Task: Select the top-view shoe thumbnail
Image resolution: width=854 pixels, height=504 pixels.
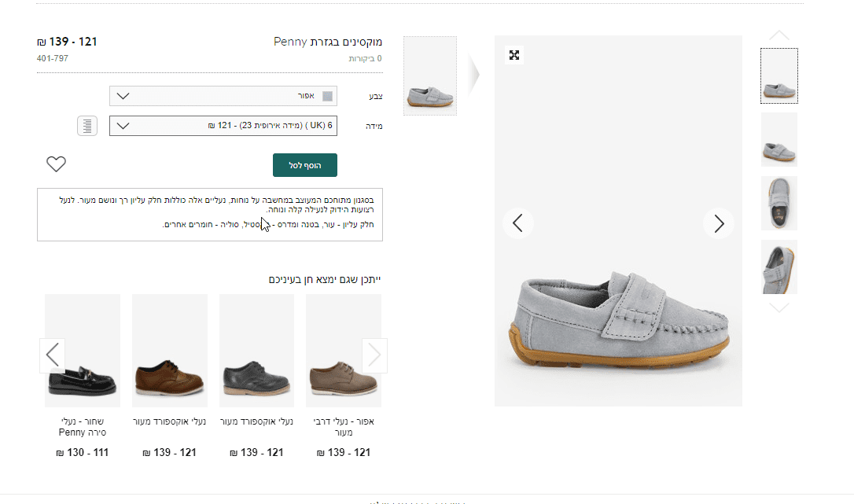Action: click(x=779, y=204)
